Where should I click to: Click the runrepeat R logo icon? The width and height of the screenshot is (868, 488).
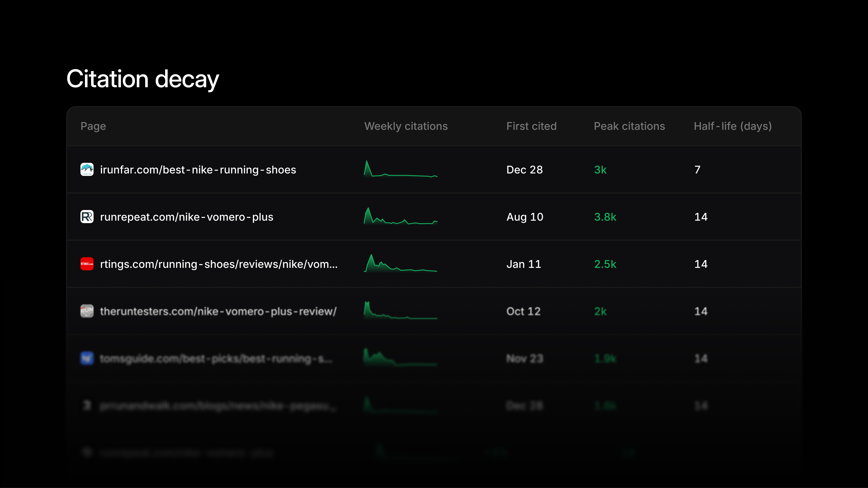pyautogui.click(x=87, y=216)
